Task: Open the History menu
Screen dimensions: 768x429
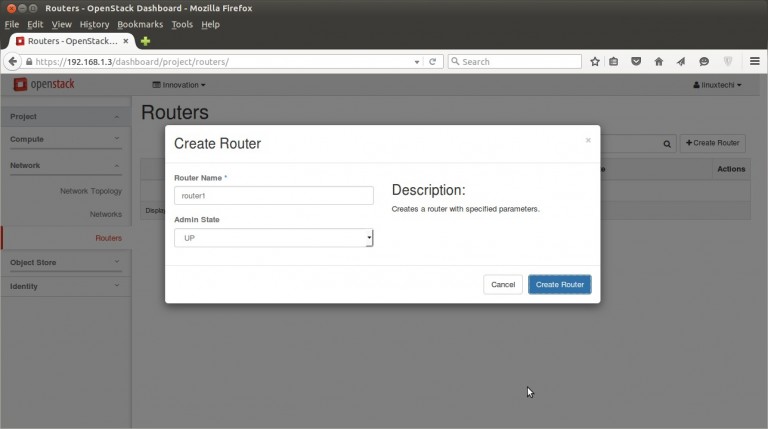Action: [94, 24]
